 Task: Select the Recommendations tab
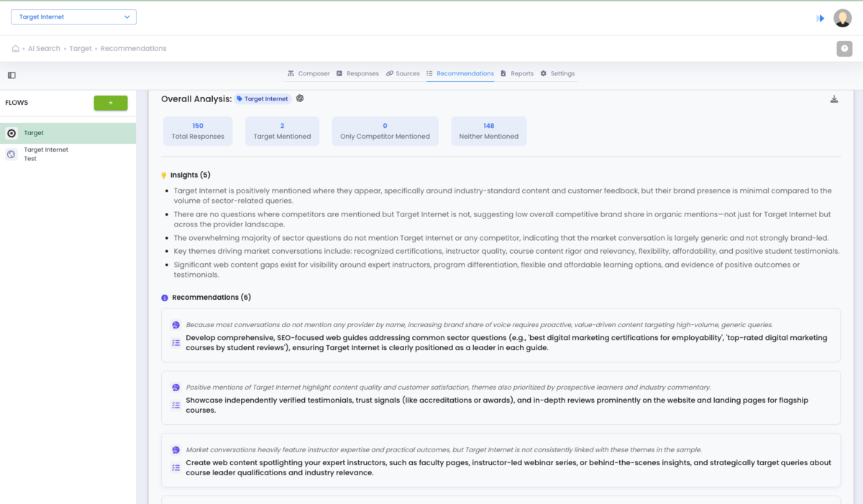(460, 73)
